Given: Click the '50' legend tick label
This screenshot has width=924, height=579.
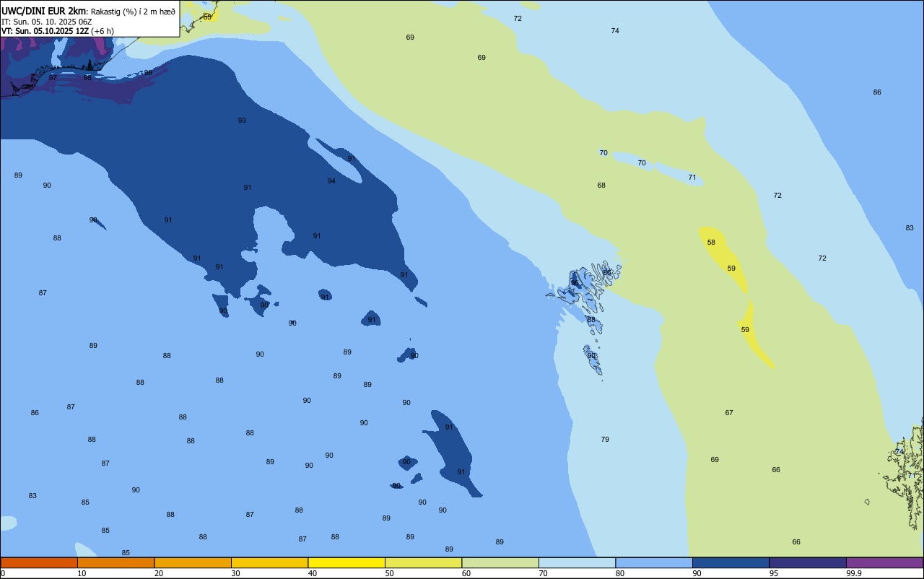Looking at the screenshot, I should tap(389, 573).
